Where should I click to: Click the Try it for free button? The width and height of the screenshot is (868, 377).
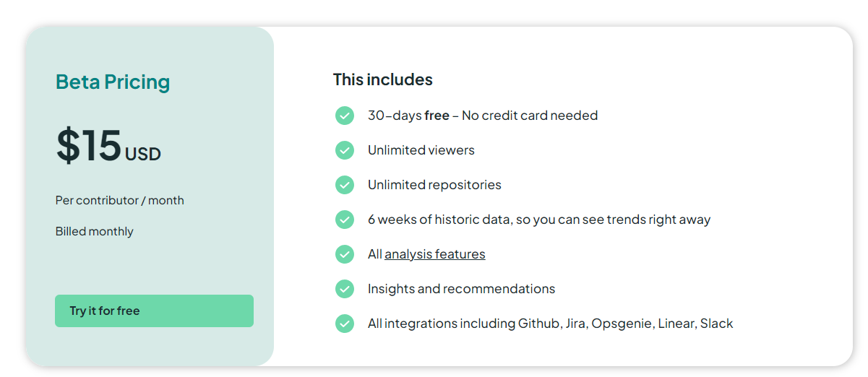pos(154,311)
